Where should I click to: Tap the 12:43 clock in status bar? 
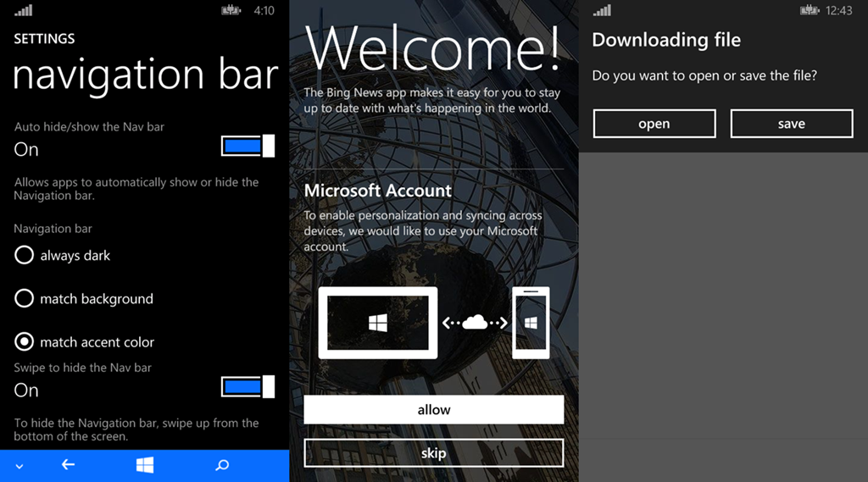coord(839,10)
